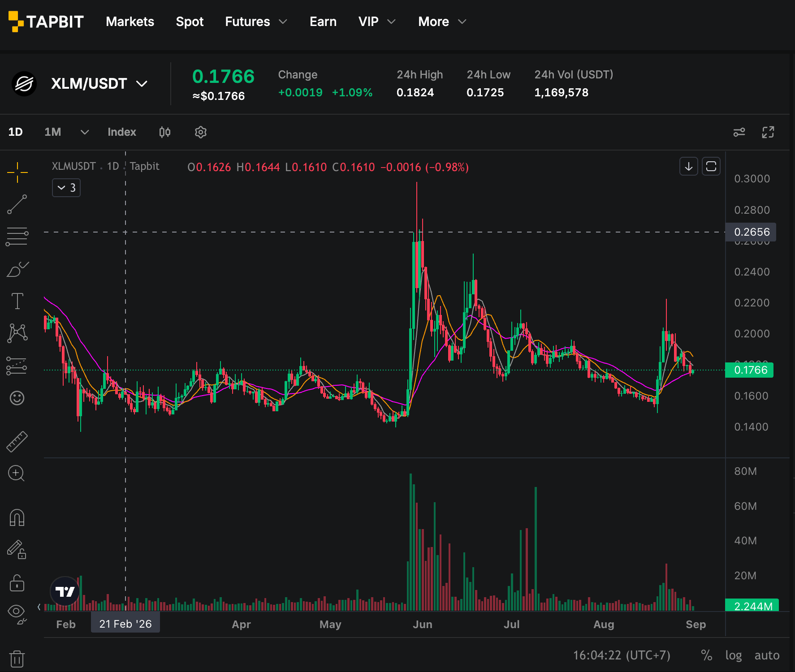The width and height of the screenshot is (795, 672).
Task: Click the XLMUSDT symbol legend title
Action: [x=74, y=166]
